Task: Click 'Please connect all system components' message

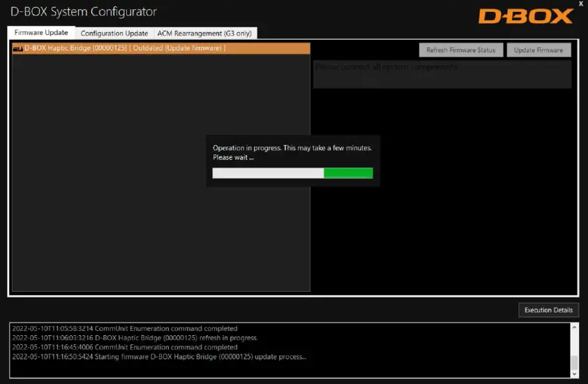Action: click(386, 67)
